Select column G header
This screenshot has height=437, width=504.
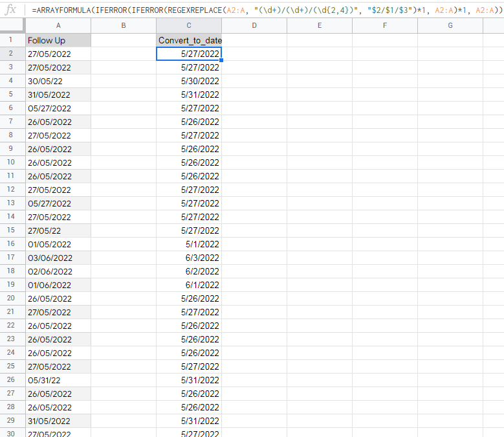pyautogui.click(x=450, y=25)
